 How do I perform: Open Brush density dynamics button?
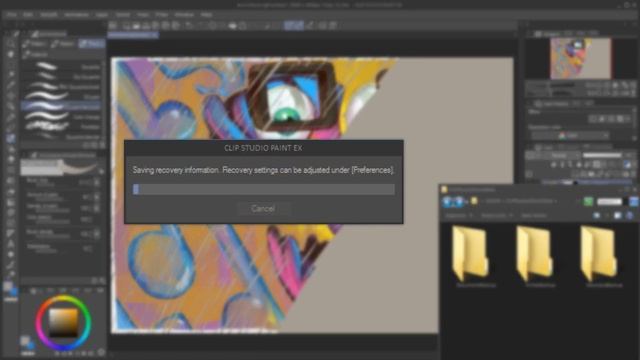point(97,233)
